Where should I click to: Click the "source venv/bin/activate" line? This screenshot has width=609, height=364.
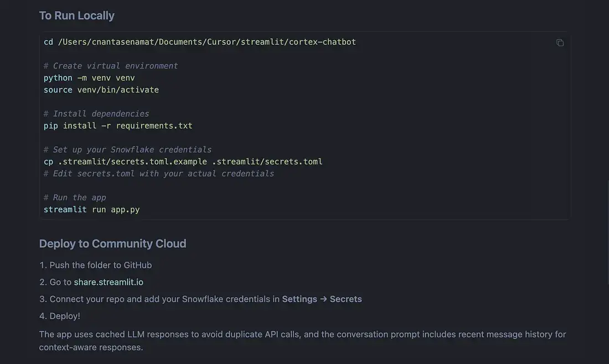click(x=101, y=90)
